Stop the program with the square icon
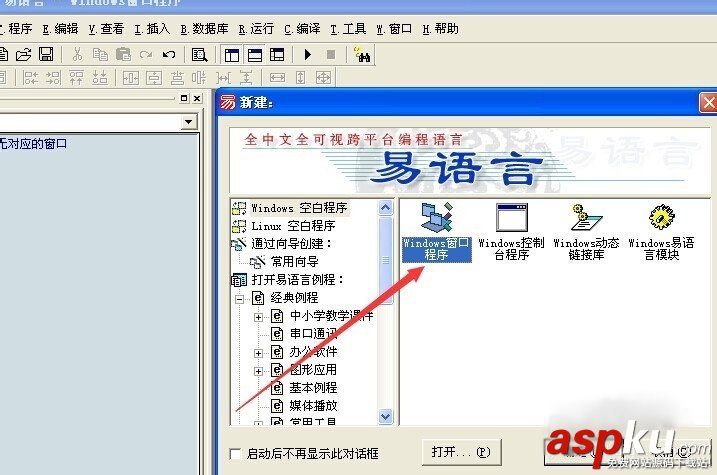717x475 pixels. pyautogui.click(x=331, y=55)
